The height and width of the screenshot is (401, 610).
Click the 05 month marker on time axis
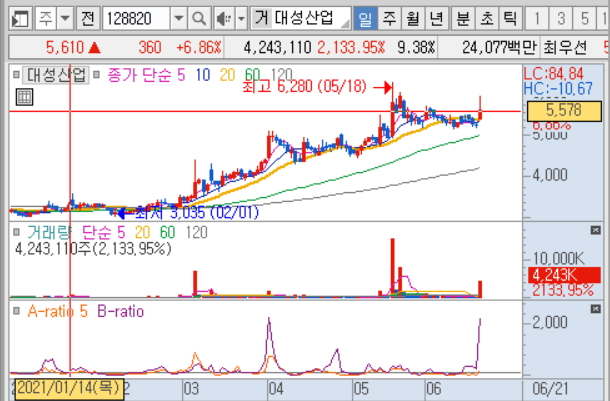(361, 389)
